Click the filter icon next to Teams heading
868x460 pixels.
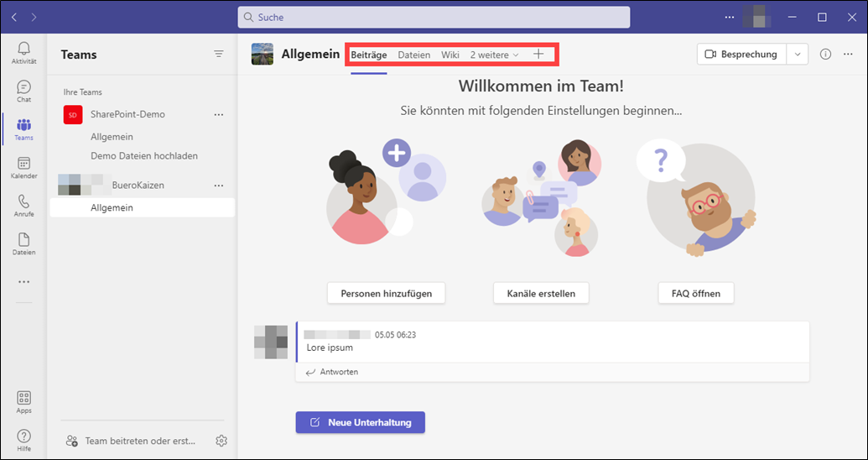point(219,54)
